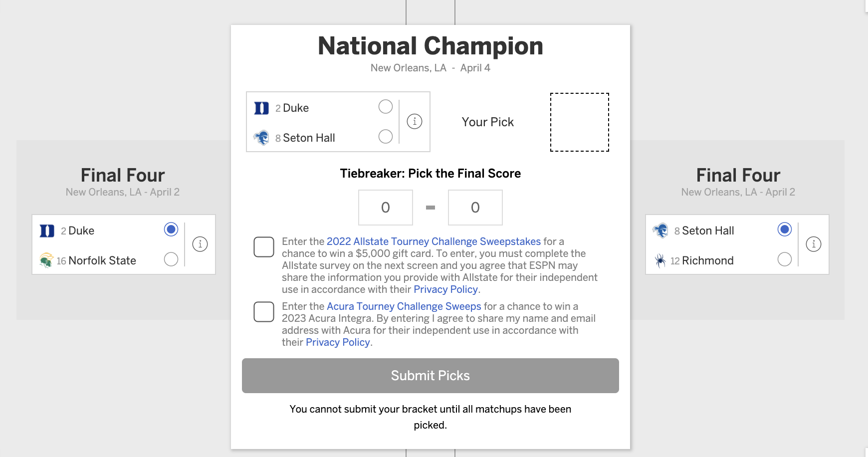868x457 pixels.
Task: Select Norfolk State in the Final Four
Action: 171,259
